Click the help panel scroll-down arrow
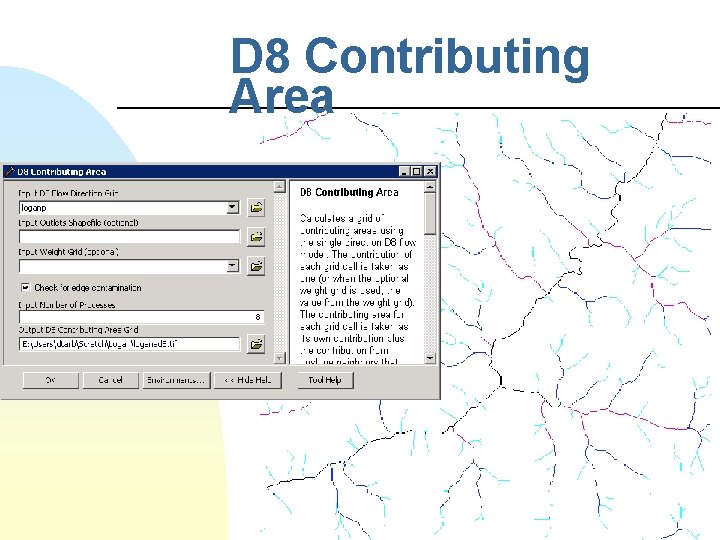 (x=430, y=358)
